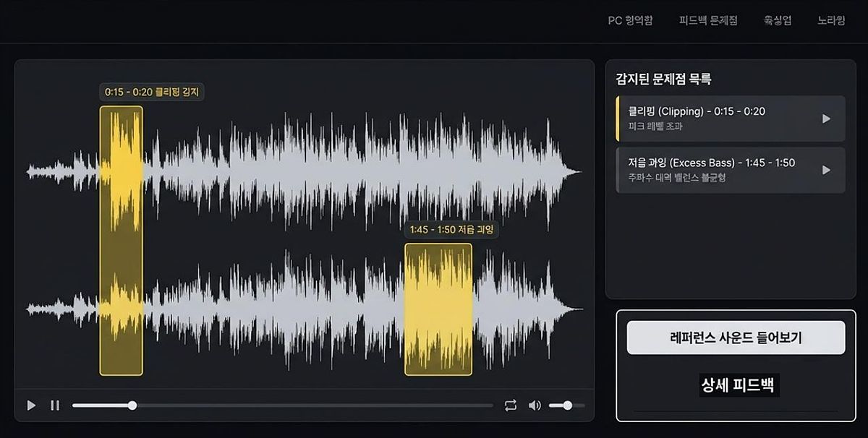Click the yellow clipping region on the waveform

coord(122,241)
